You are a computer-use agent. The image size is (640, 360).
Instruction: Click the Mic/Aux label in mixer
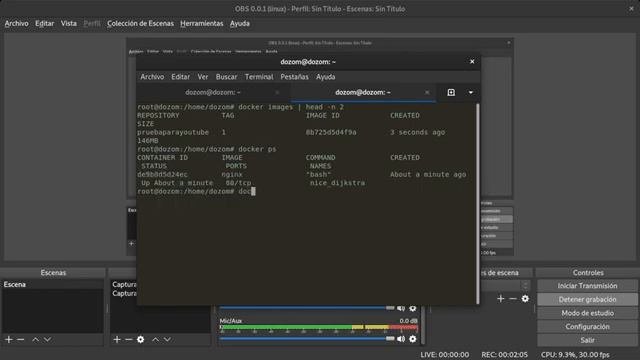click(x=231, y=321)
